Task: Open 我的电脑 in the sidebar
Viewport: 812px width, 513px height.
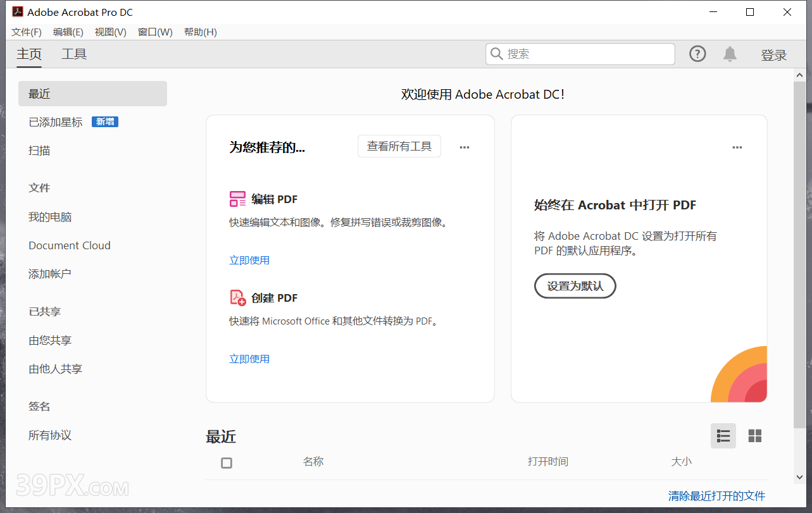Action: pos(50,217)
